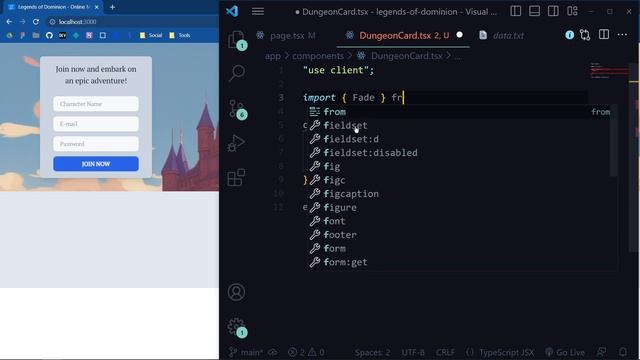640x360 pixels.
Task: Change the UTF-8 encoding
Action: point(413,352)
